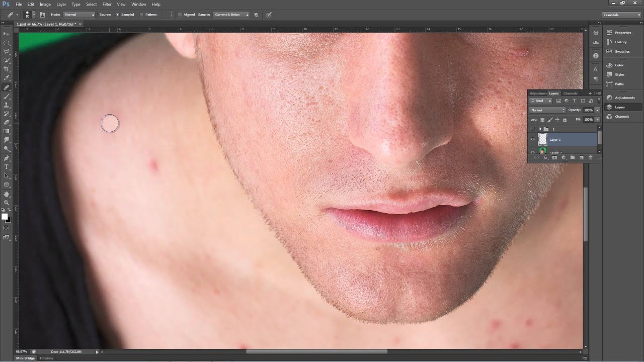Screen dimensions: 644x362
Task: Select the Healing Brush tool in toolbox
Action: coord(7,87)
